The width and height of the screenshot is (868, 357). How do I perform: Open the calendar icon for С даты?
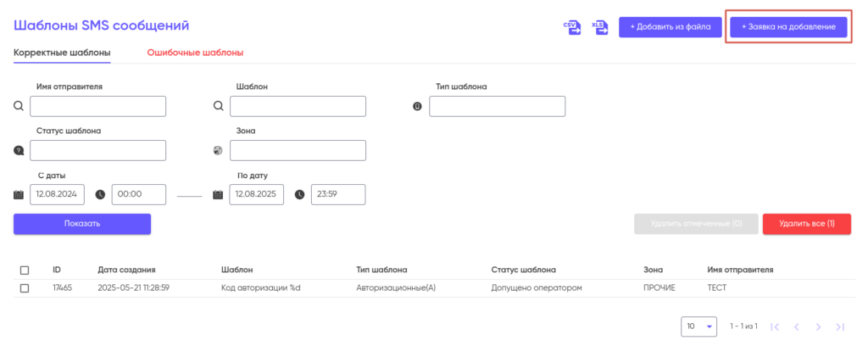(x=19, y=195)
